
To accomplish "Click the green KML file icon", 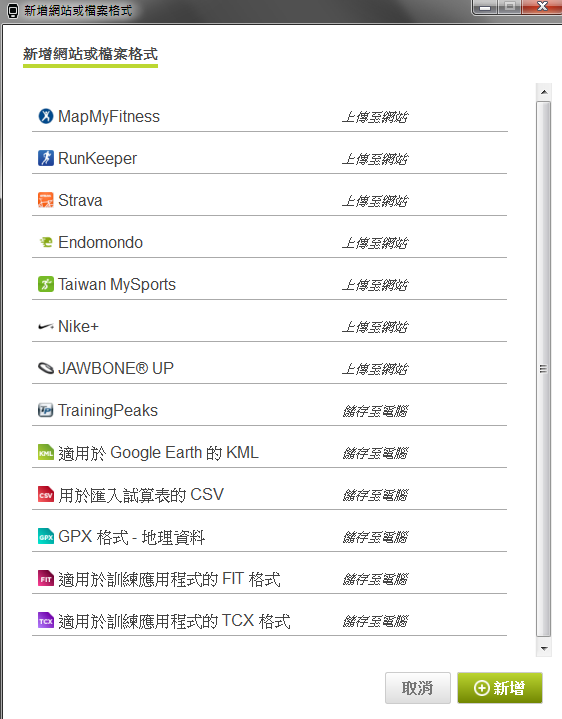I will (x=45, y=453).
